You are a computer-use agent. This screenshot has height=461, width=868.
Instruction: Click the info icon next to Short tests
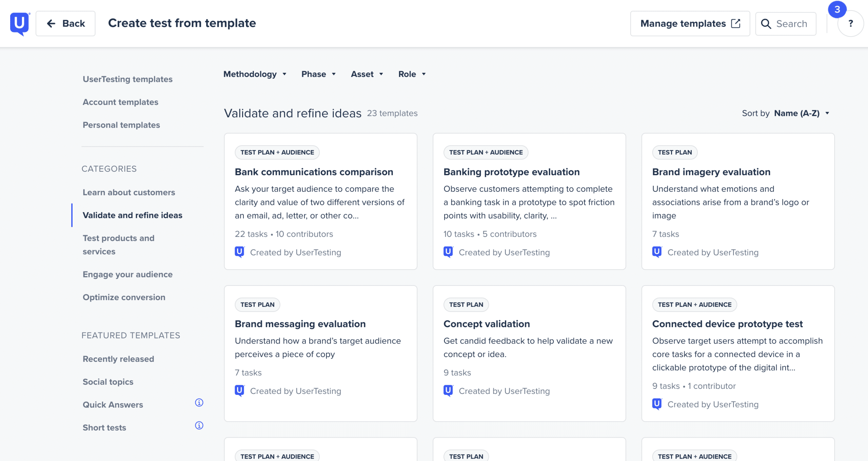pyautogui.click(x=199, y=425)
